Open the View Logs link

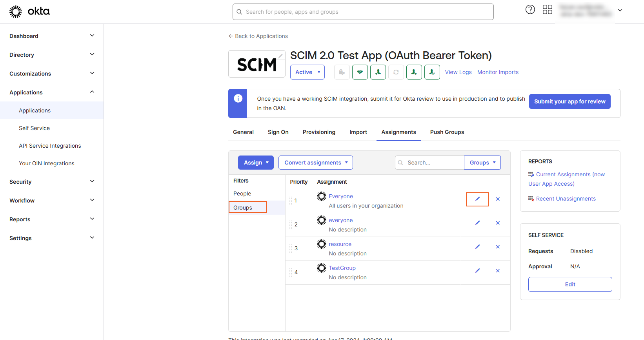(458, 72)
